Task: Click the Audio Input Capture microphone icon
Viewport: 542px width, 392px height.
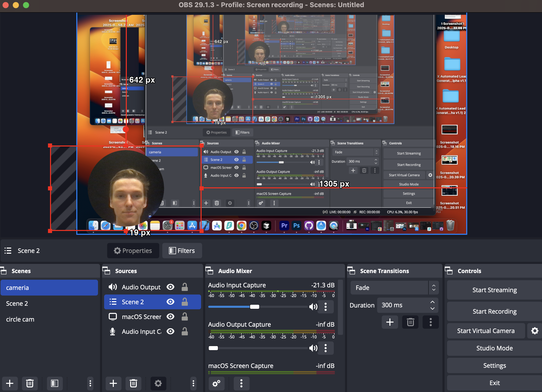Action: click(x=113, y=332)
